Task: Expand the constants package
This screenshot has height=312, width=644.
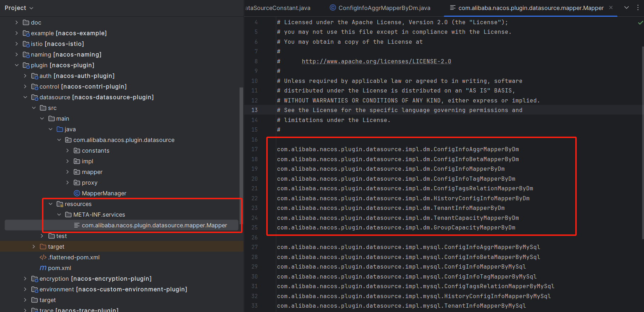Action: (68, 150)
